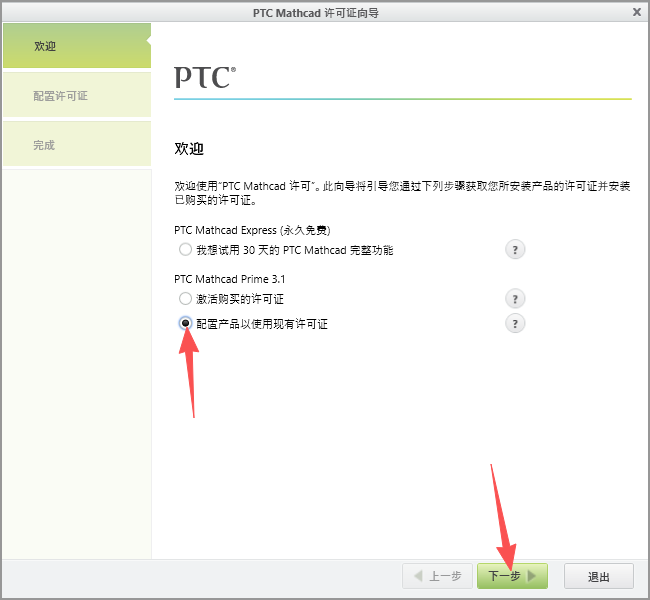Viewport: 650px width, 600px height.
Task: Click the 欢迎 heading in the main pane
Action: pyautogui.click(x=189, y=149)
